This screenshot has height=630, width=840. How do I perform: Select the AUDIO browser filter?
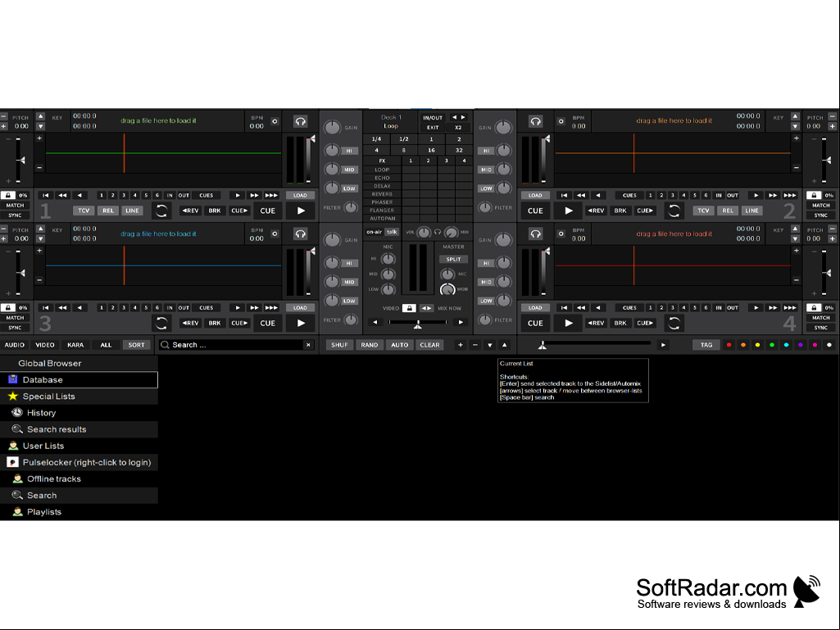click(15, 345)
